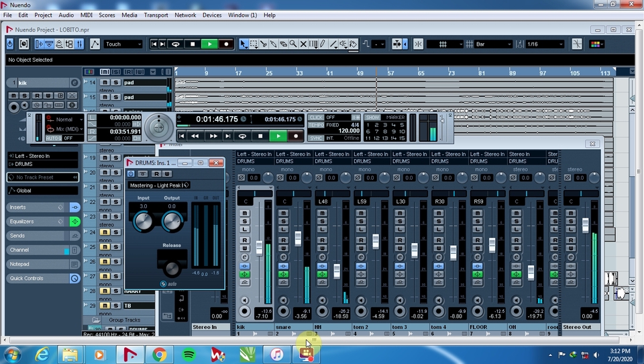This screenshot has height=364, width=644.
Task: Select the Object Selection arrow tool
Action: coord(244,44)
